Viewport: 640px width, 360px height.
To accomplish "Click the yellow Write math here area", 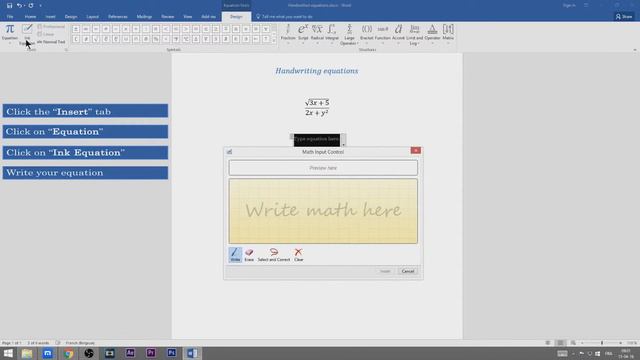I will tap(323, 211).
